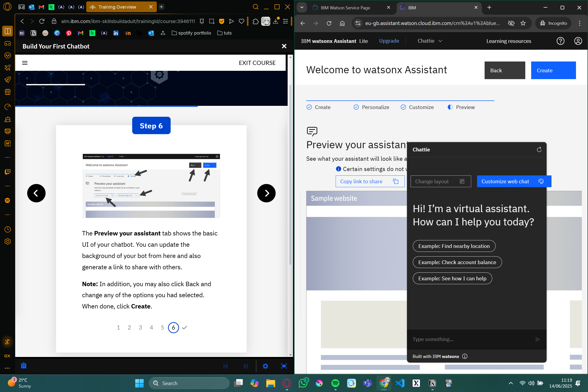Screen dimensions: 588x392
Task: Enter fullscreen mode in course player
Action: [284, 366]
